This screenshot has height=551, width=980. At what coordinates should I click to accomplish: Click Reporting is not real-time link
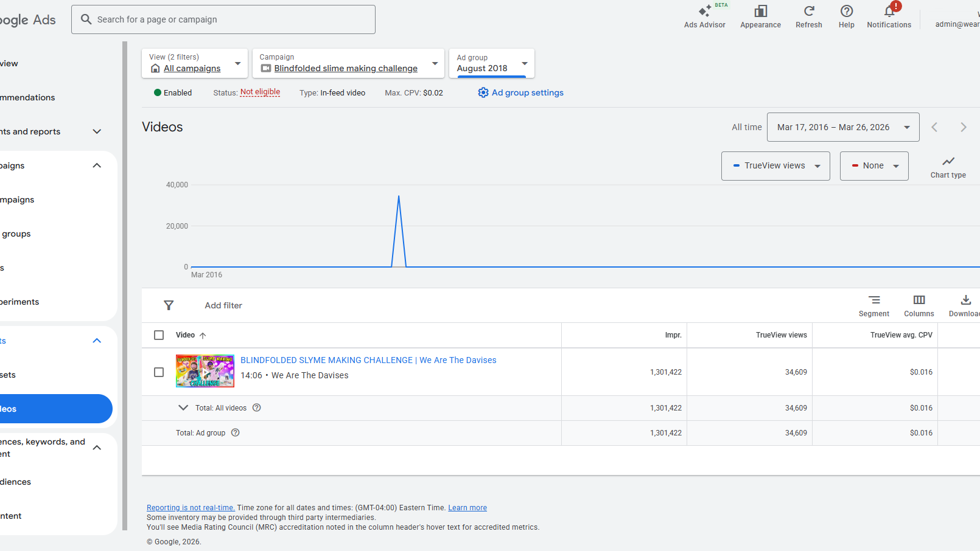click(191, 508)
